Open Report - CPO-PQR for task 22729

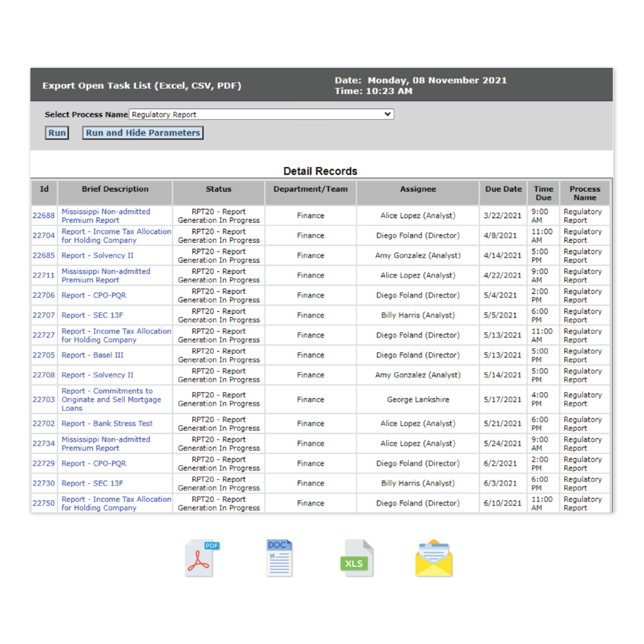tap(93, 463)
